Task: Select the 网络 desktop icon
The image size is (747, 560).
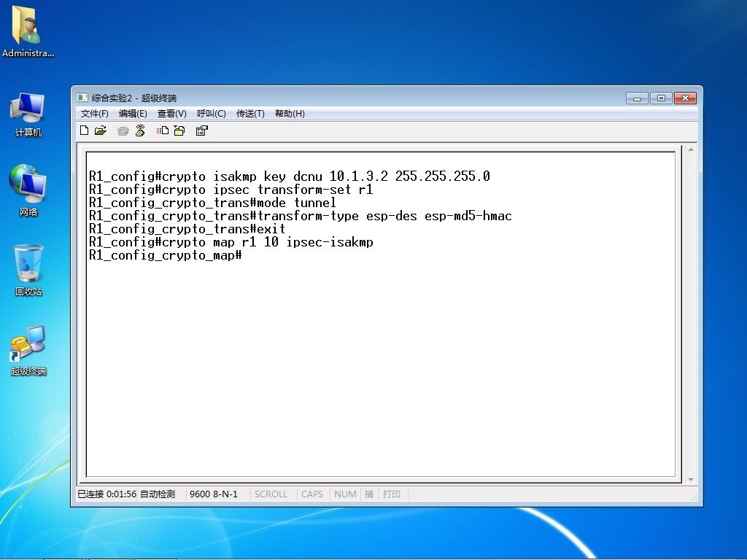Action: point(28,190)
